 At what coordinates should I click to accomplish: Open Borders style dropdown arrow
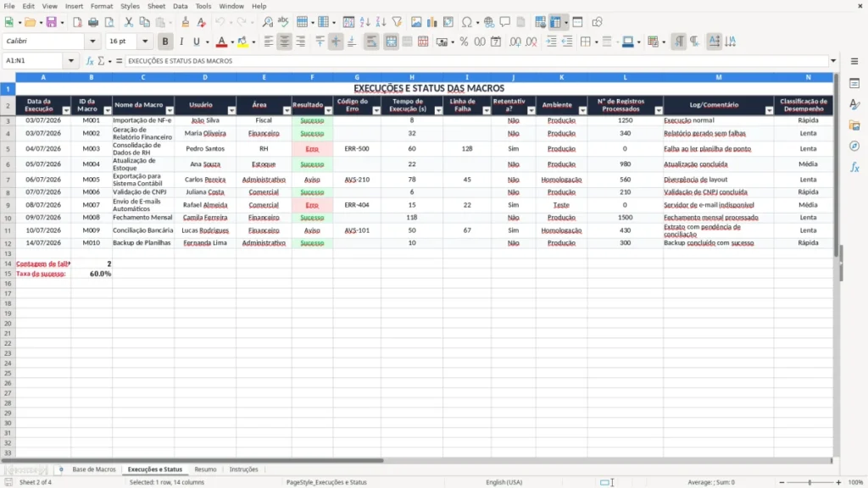596,42
